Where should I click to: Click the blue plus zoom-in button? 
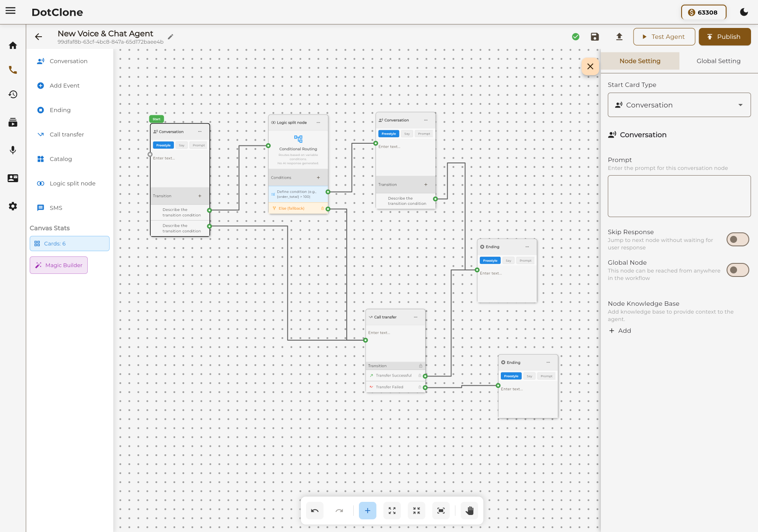[x=368, y=511]
